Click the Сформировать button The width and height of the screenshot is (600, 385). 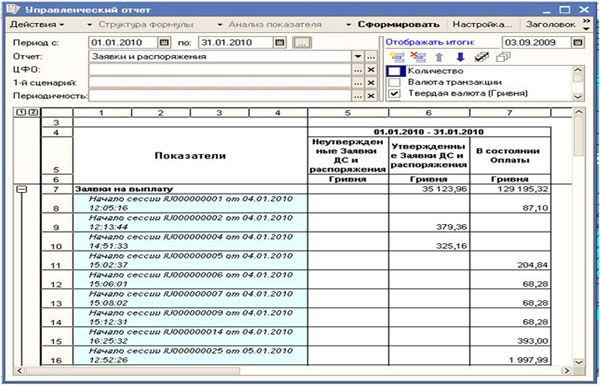[x=398, y=24]
